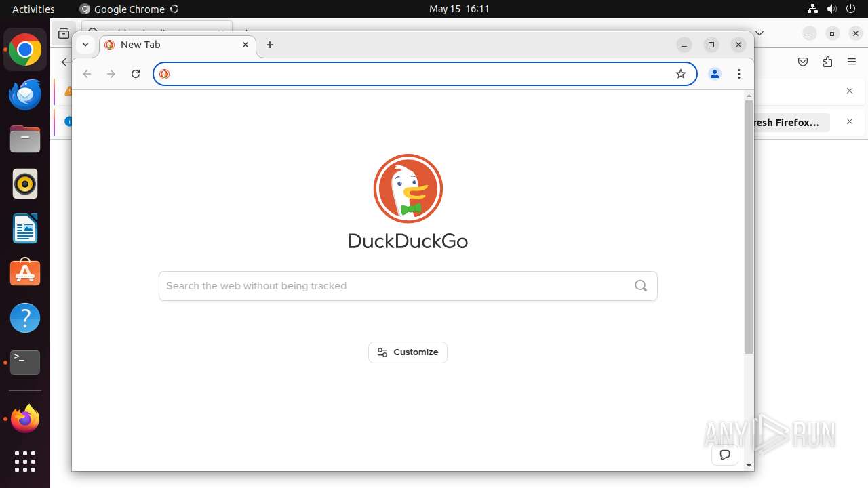Image resolution: width=868 pixels, height=488 pixels.
Task: Open the Chrome profile avatar
Action: coord(715,74)
